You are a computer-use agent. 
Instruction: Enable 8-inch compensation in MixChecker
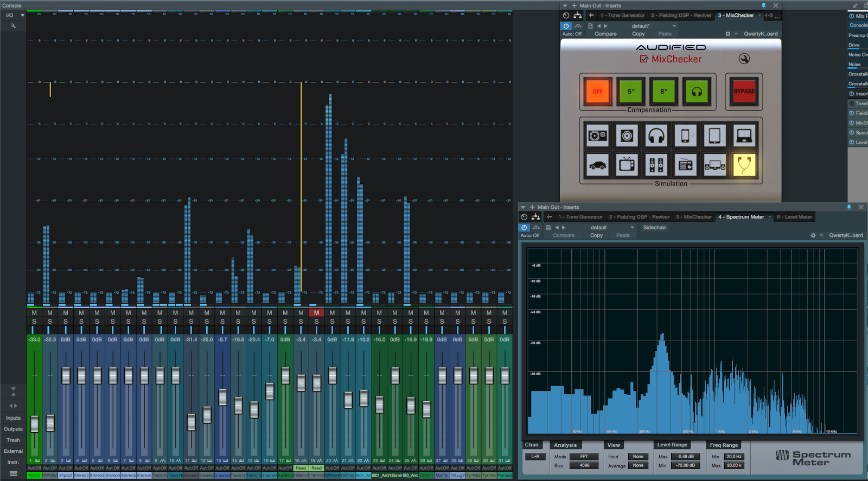pos(663,91)
